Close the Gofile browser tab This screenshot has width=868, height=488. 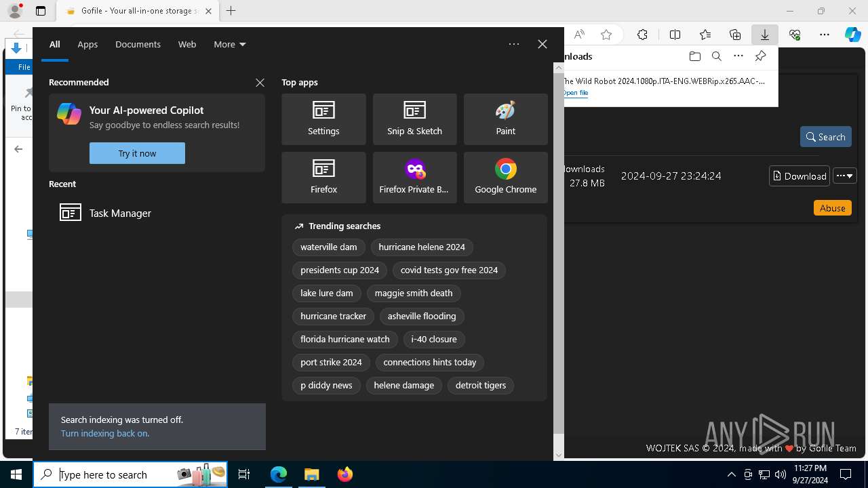[x=208, y=11]
